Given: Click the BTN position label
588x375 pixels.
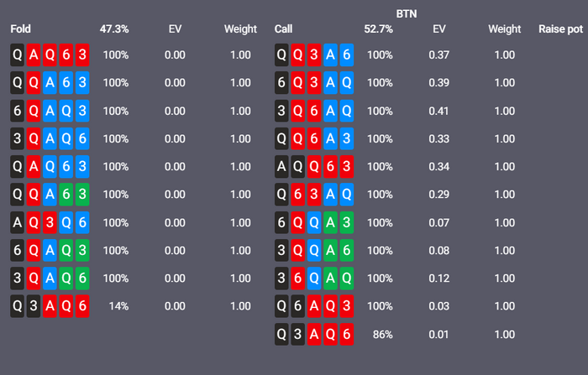Looking at the screenshot, I should [x=407, y=13].
